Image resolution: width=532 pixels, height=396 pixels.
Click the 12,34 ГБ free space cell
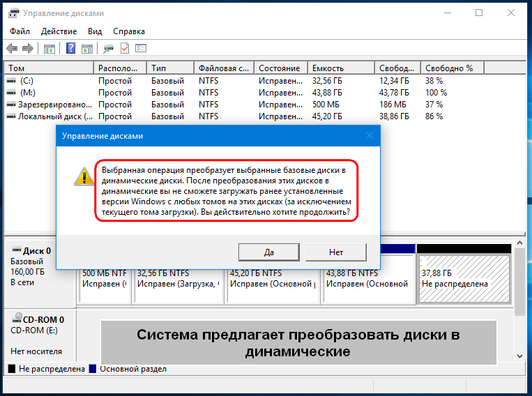click(394, 81)
